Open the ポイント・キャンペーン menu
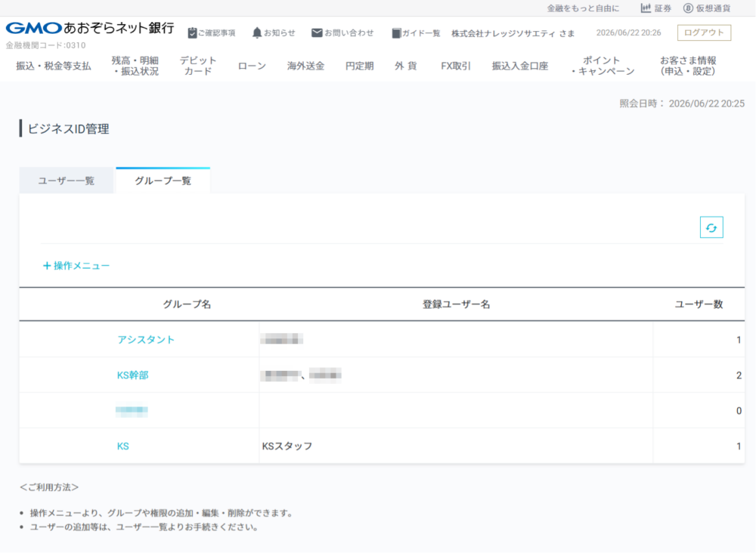The height and width of the screenshot is (553, 756). 601,66
